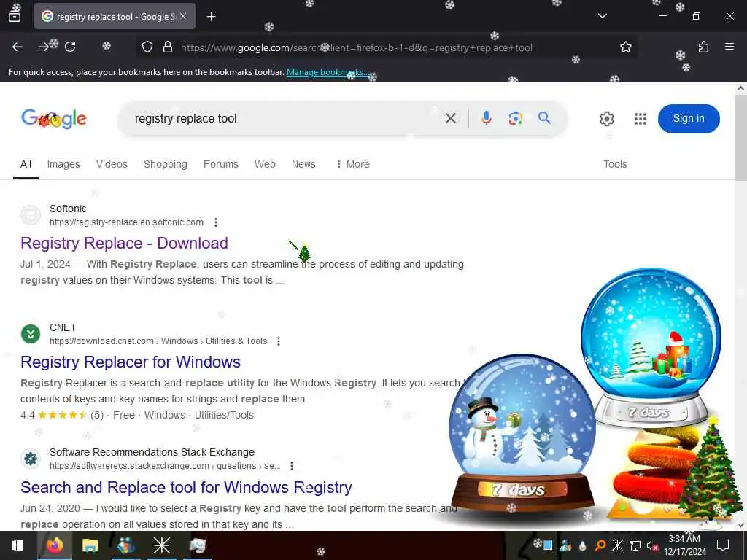The height and width of the screenshot is (560, 747).
Task: Click the page vertical scrollbar thumb
Action: pos(740,138)
